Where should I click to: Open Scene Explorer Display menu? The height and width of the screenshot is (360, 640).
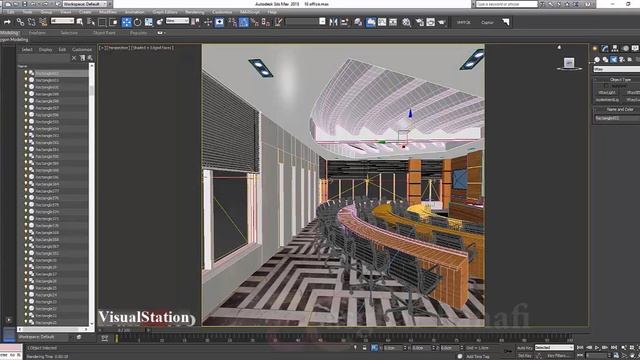click(45, 49)
